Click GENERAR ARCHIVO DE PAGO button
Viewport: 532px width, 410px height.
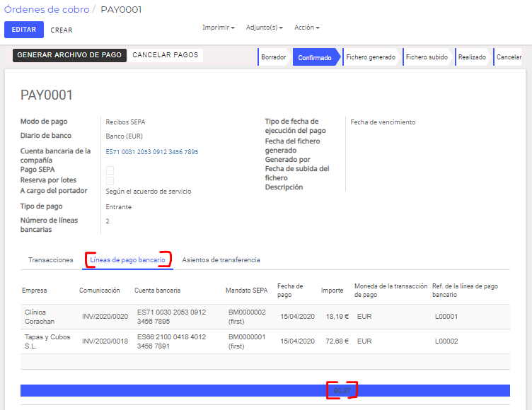(x=69, y=55)
